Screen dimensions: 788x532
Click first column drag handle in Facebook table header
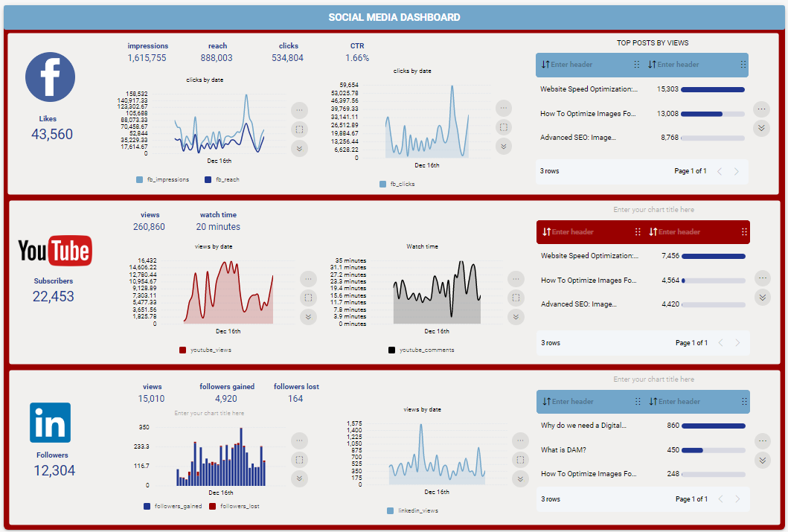(x=637, y=64)
